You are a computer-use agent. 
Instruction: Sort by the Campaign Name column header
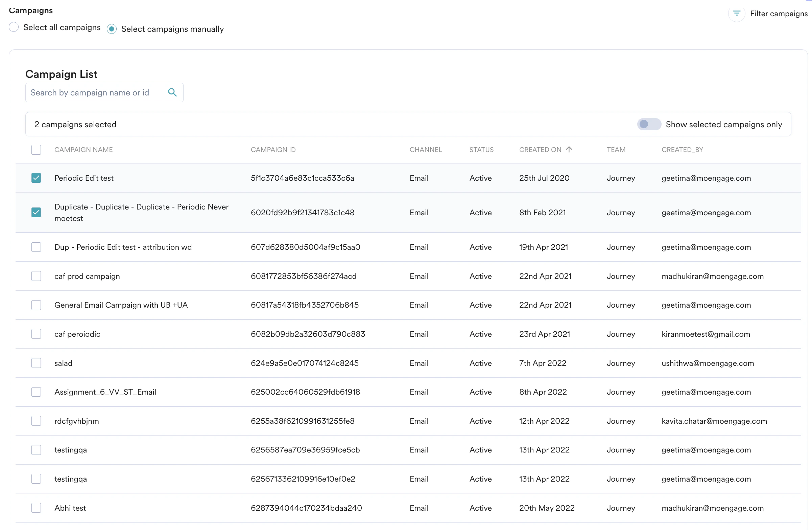point(83,150)
